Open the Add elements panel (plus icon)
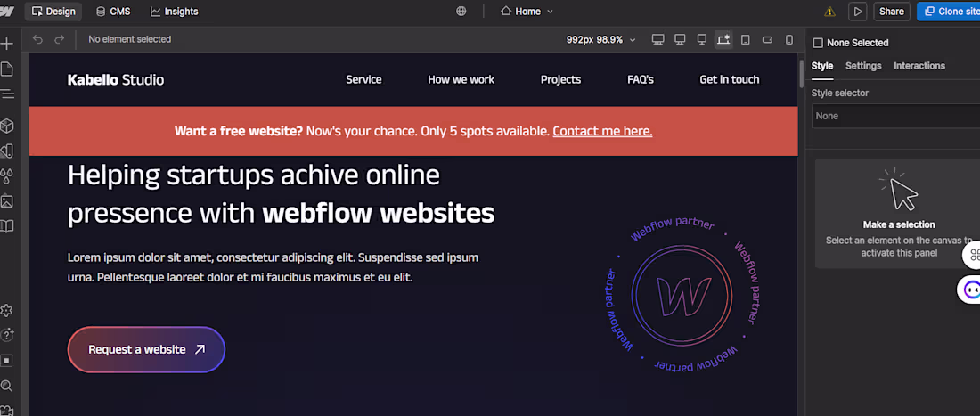980x416 pixels. point(6,44)
